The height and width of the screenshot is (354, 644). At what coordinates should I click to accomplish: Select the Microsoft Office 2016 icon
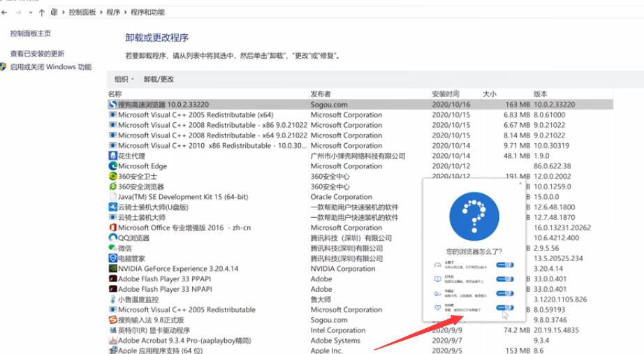point(113,228)
